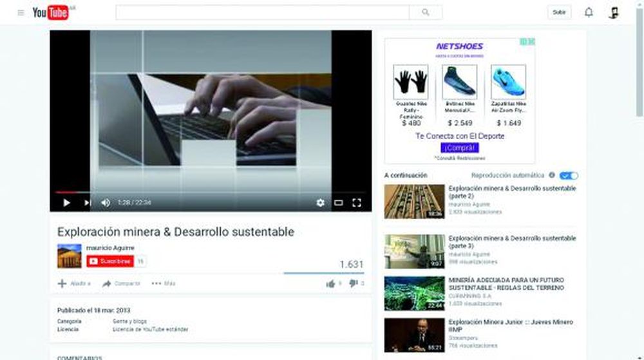Add video to a playlist
This screenshot has height=360, width=644.
74,283
